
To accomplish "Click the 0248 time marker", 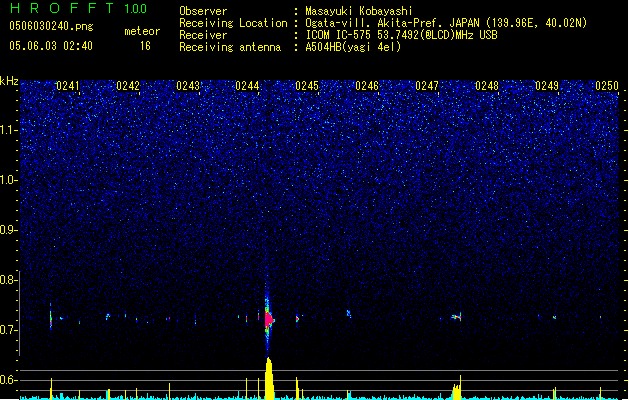I will point(487,86).
